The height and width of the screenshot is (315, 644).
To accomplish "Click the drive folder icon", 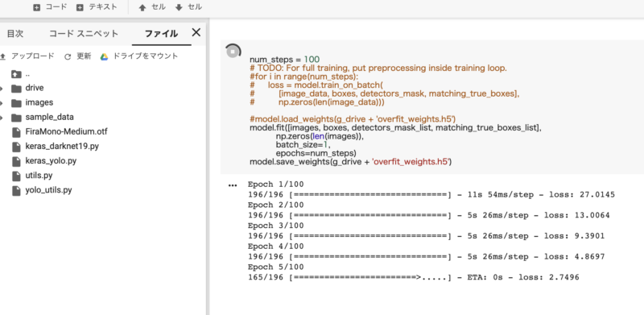I will [16, 88].
